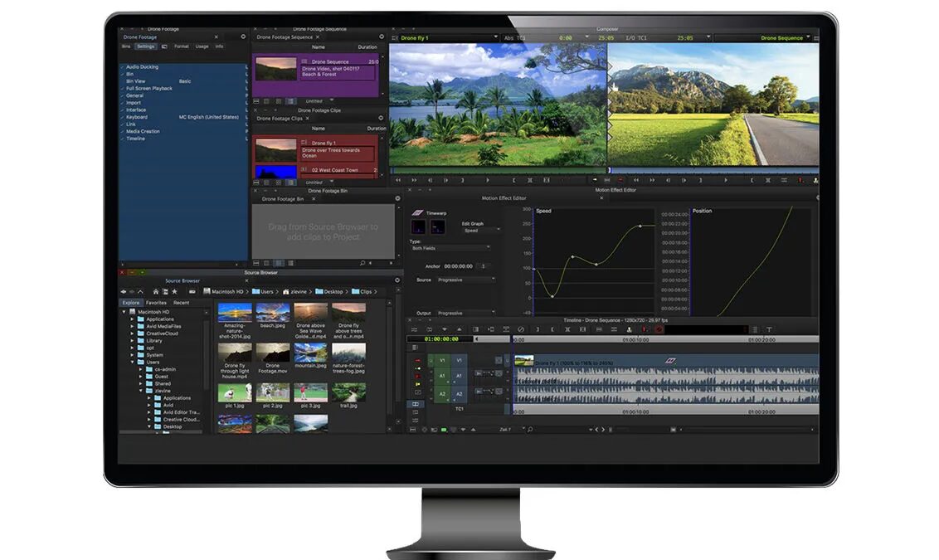Switch to the Favorites tab in Source Browser
The width and height of the screenshot is (939, 560).
click(x=156, y=303)
